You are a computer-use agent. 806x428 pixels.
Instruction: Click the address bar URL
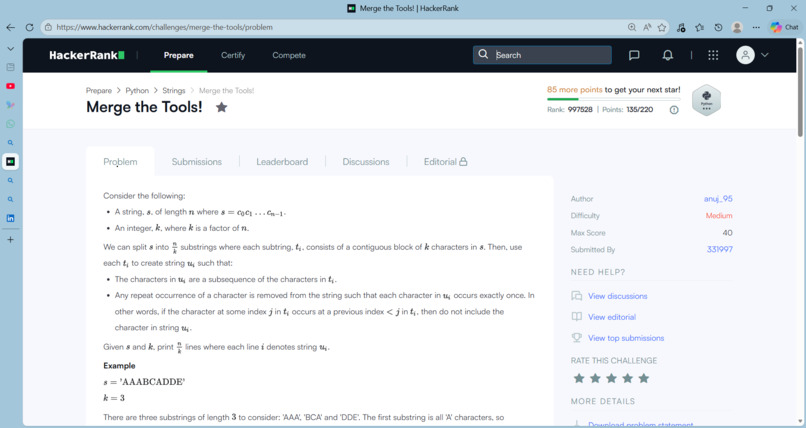tap(164, 27)
